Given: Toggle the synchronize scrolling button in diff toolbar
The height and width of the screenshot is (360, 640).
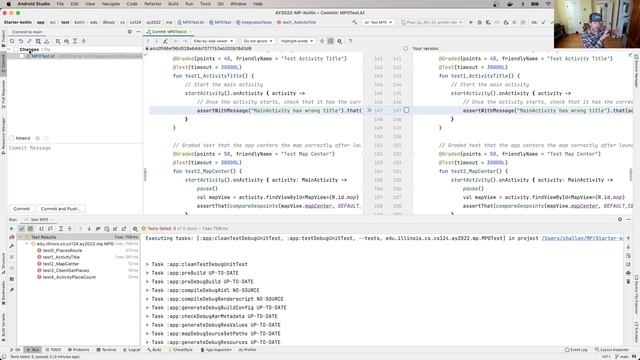Looking at the screenshot, I should (331, 41).
